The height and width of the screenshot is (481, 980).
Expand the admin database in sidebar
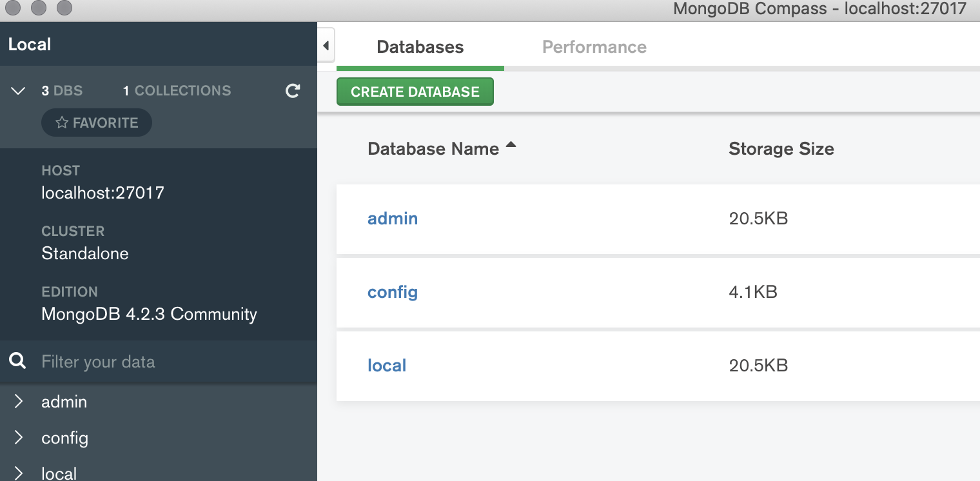[x=19, y=402]
